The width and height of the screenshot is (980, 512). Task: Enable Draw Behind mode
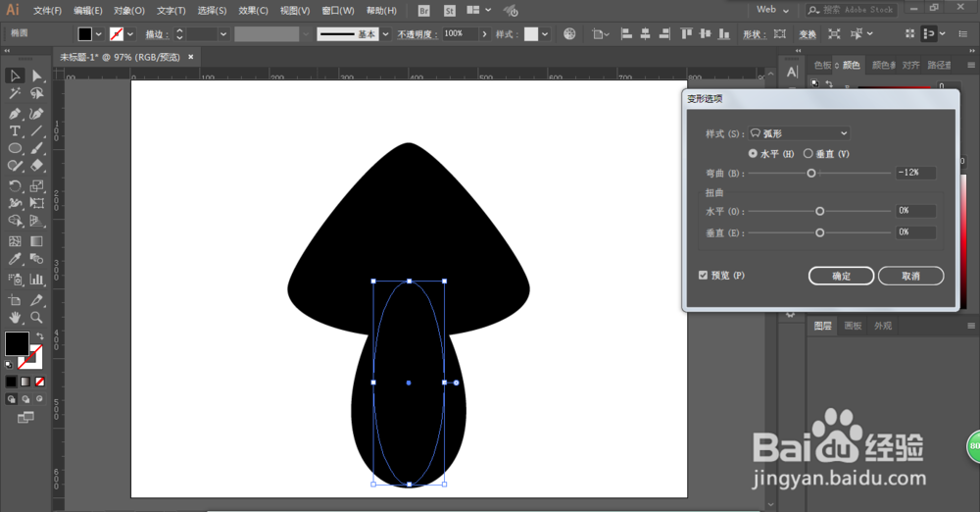[x=25, y=398]
